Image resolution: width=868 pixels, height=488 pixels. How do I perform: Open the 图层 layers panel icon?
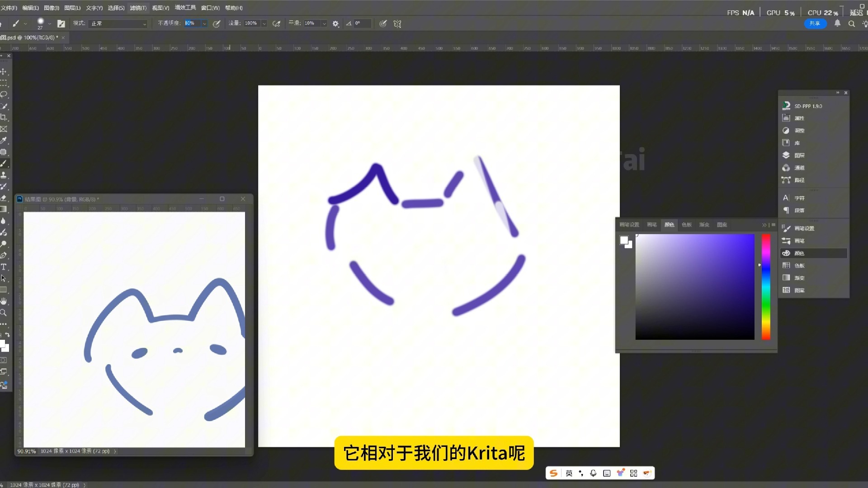(x=786, y=155)
